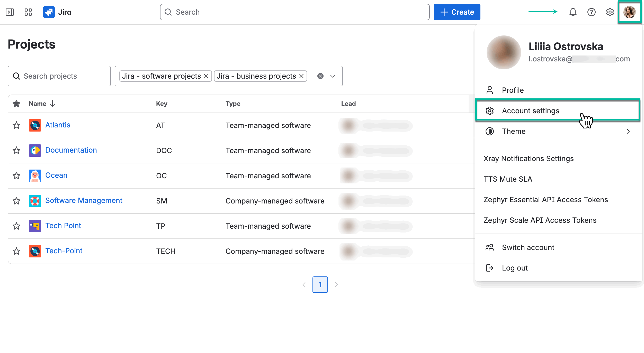Select Account settings from the profile menu
The height and width of the screenshot is (353, 644).
pos(530,110)
